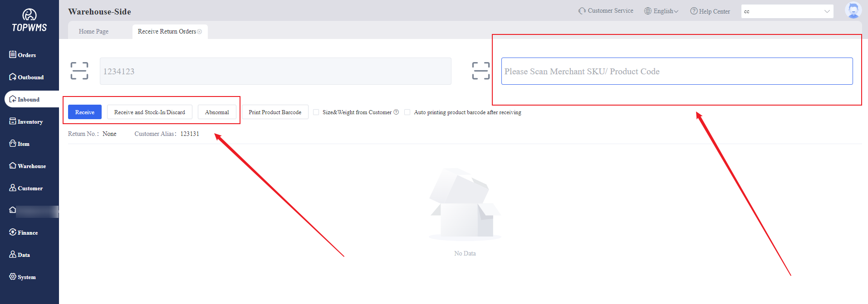Click the left barcode scan icon
This screenshot has width=868, height=304.
(x=79, y=71)
